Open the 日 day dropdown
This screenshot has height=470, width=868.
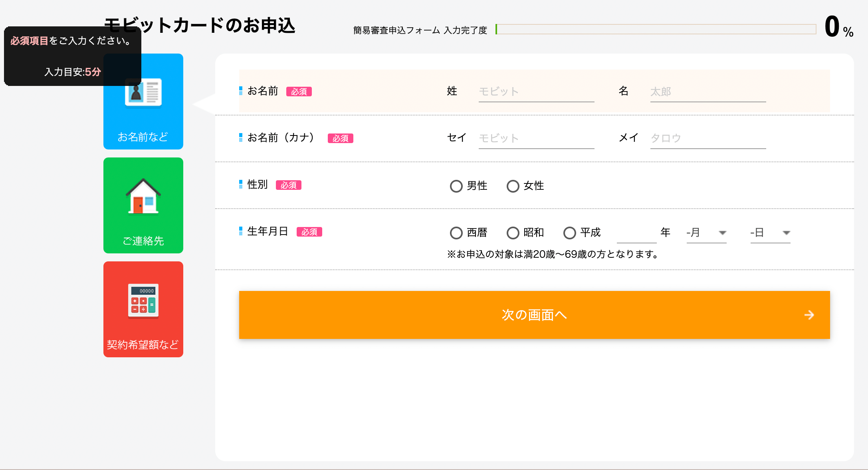pos(770,233)
